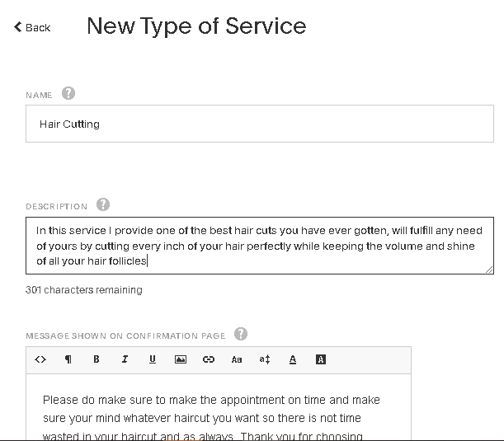Open help icon beside confirmation message label
Screen dimensions: 504x441
(241, 334)
